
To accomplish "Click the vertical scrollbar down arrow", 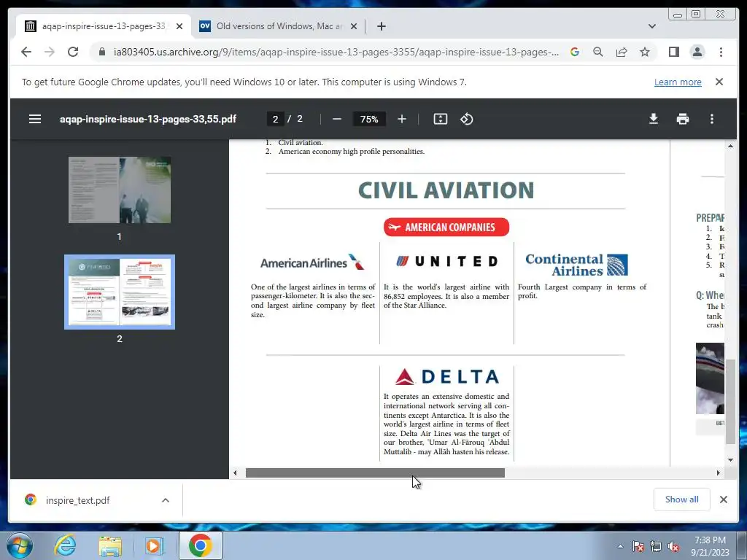I will pyautogui.click(x=729, y=460).
